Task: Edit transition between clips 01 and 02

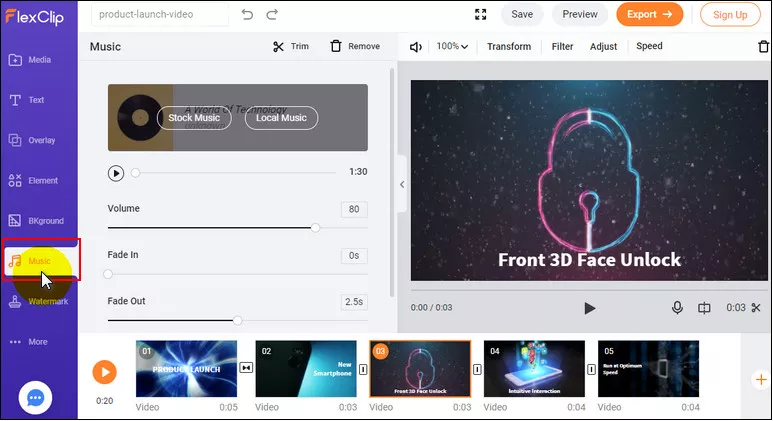Action: point(246,368)
